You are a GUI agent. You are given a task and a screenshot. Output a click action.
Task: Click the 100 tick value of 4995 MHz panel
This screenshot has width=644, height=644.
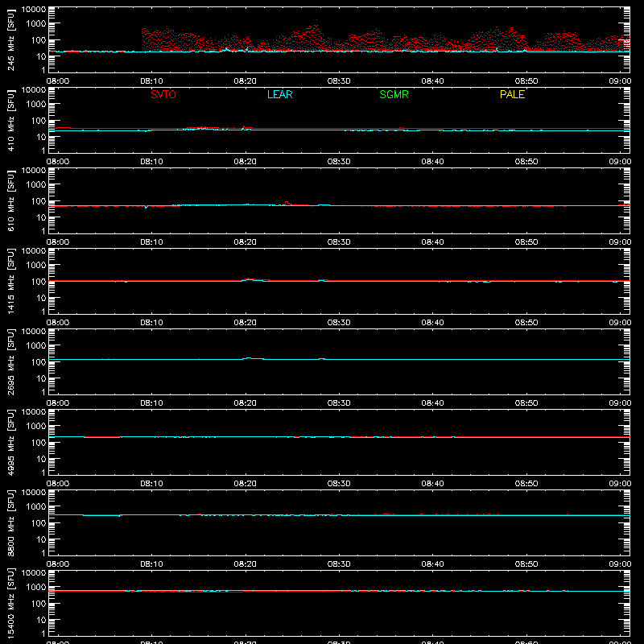click(39, 443)
